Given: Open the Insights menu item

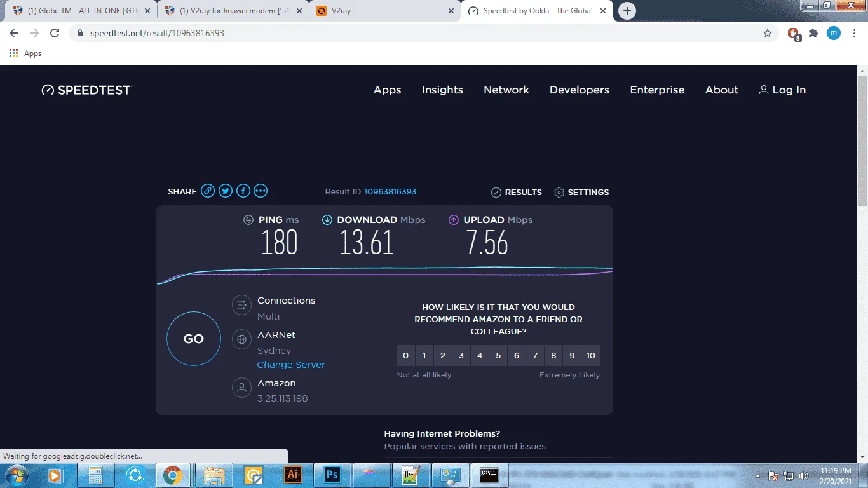Looking at the screenshot, I should pyautogui.click(x=442, y=90).
